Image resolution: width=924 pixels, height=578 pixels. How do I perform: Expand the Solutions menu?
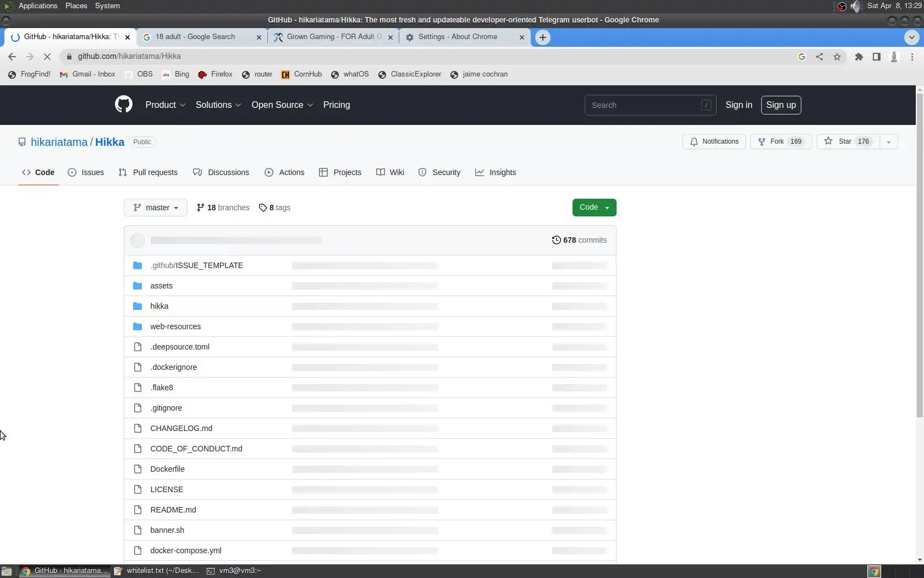tap(218, 105)
